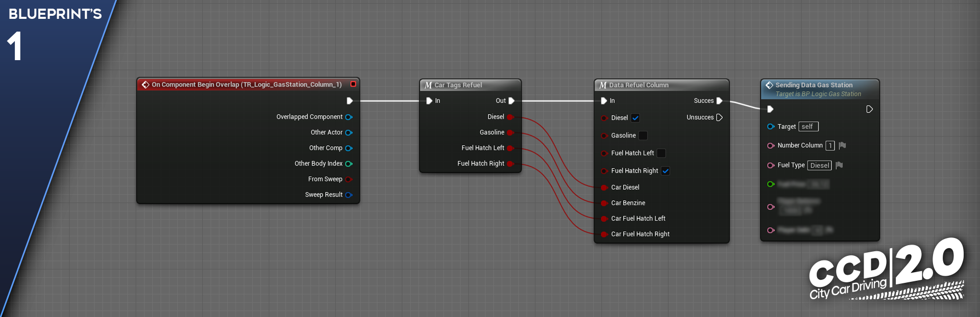Screen dimensions: 980x317
Task: Click the Car Benzine input pin
Action: point(604,203)
